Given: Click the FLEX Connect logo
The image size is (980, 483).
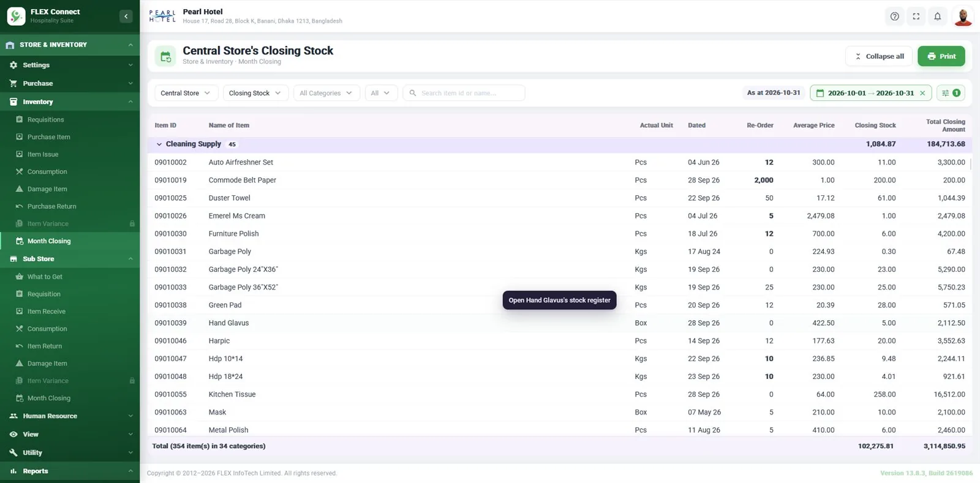Looking at the screenshot, I should pos(16,16).
